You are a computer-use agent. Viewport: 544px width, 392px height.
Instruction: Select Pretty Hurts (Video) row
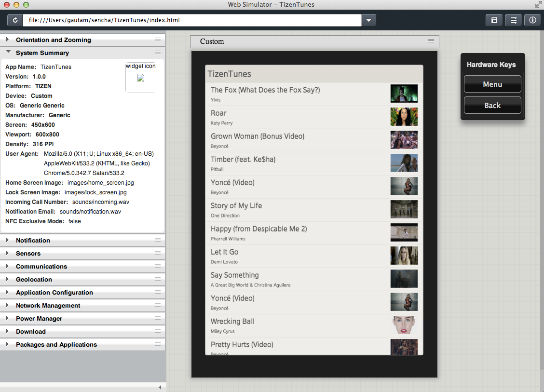[314, 346]
